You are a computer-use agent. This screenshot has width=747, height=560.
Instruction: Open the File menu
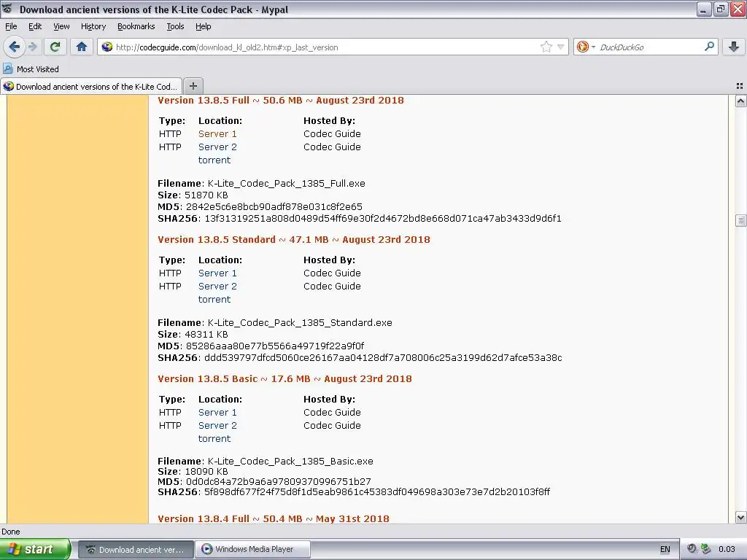tap(11, 26)
